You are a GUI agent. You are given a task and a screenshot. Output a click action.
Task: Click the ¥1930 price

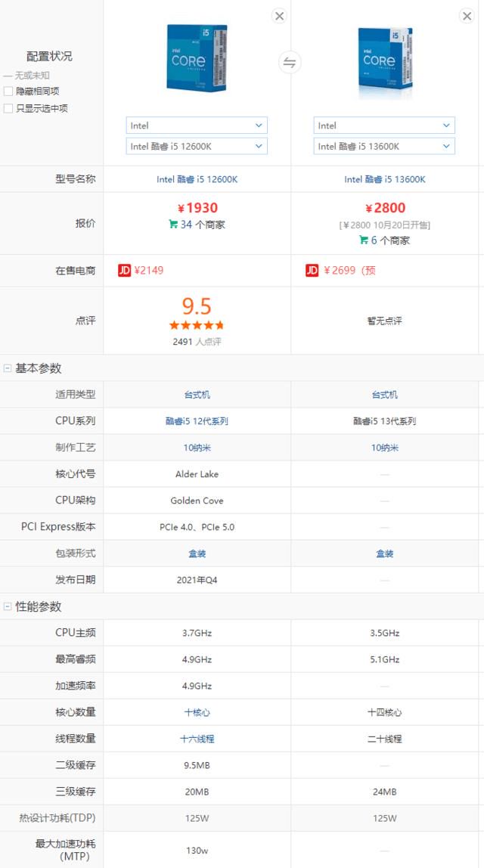click(x=197, y=208)
